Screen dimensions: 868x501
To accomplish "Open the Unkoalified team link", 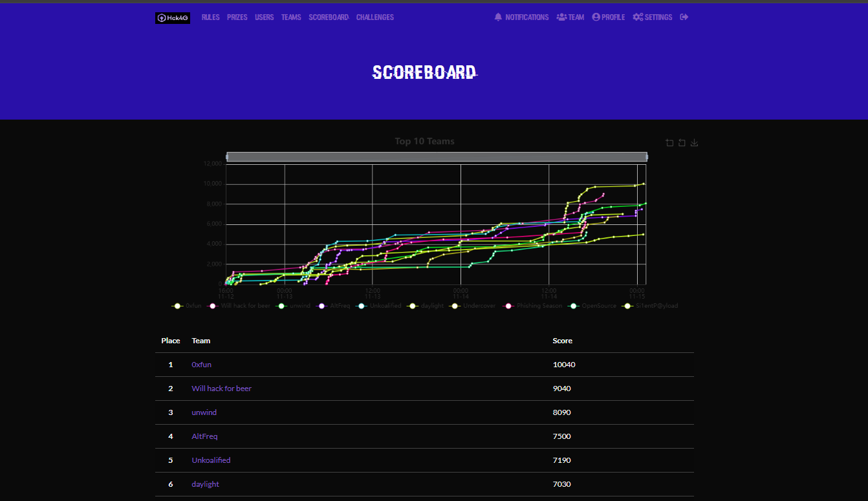I will tap(212, 460).
